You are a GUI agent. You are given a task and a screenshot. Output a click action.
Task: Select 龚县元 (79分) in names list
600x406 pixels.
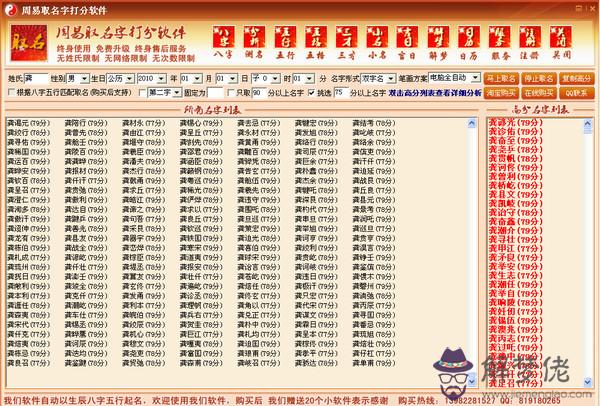point(374,200)
